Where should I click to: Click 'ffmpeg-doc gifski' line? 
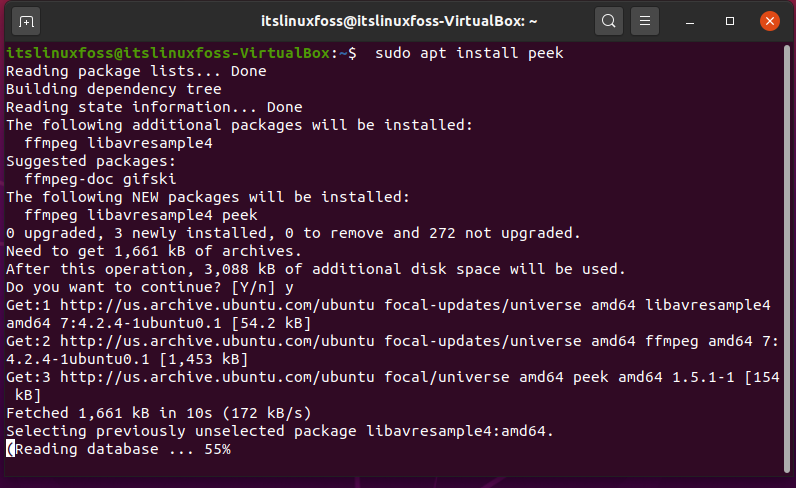[101, 179]
